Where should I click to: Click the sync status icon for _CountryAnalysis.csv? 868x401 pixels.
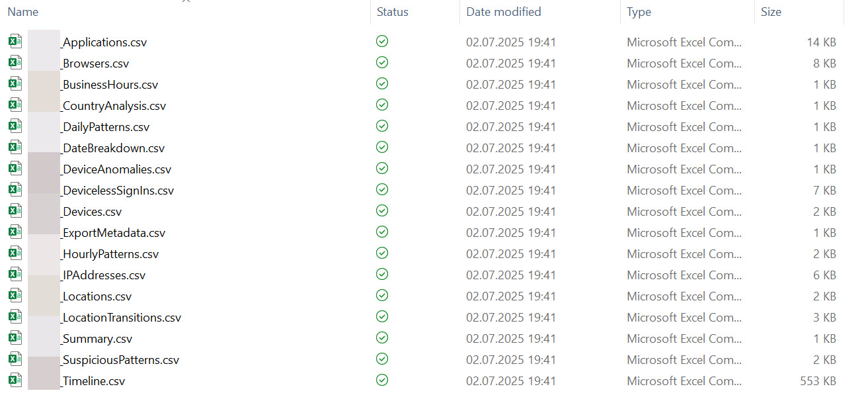[381, 105]
